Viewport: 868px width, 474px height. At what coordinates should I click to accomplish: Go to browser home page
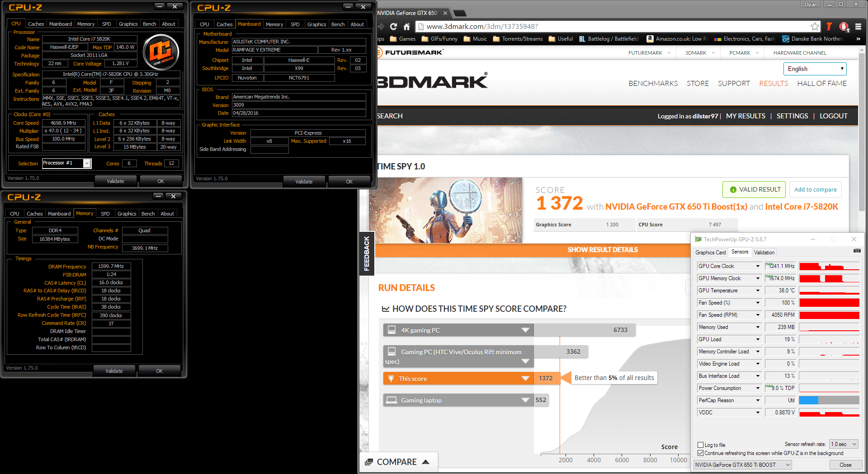coord(406,27)
